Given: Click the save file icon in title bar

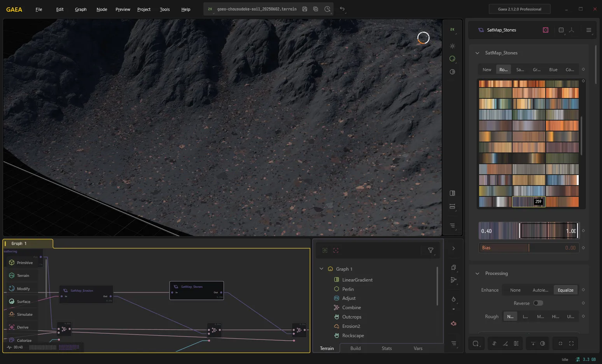Looking at the screenshot, I should click(x=304, y=9).
